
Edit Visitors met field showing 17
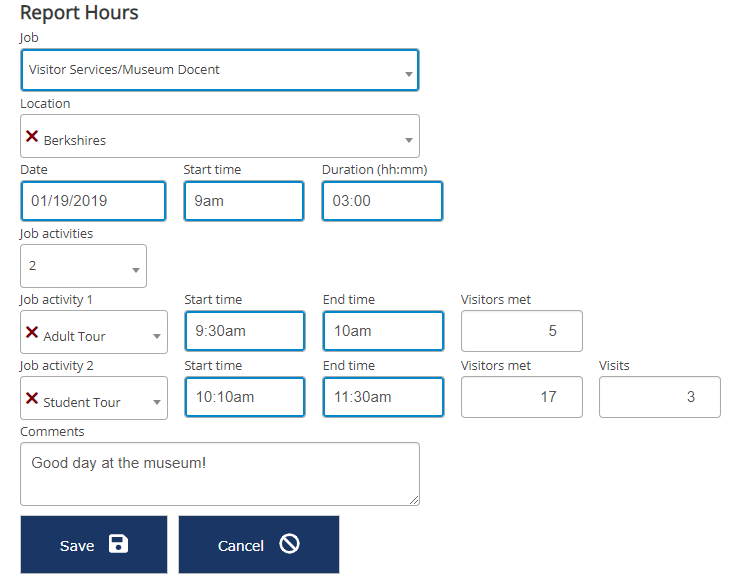(x=522, y=397)
